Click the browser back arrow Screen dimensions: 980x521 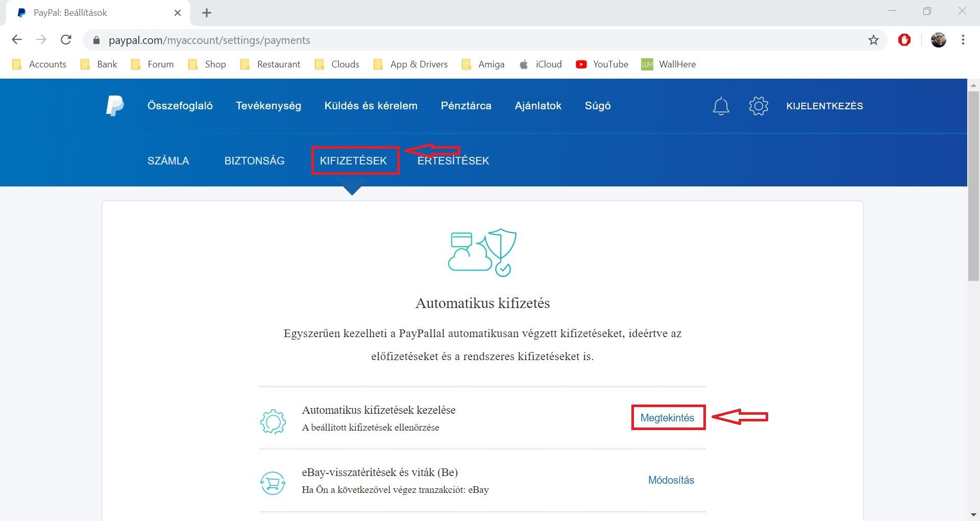coord(17,40)
